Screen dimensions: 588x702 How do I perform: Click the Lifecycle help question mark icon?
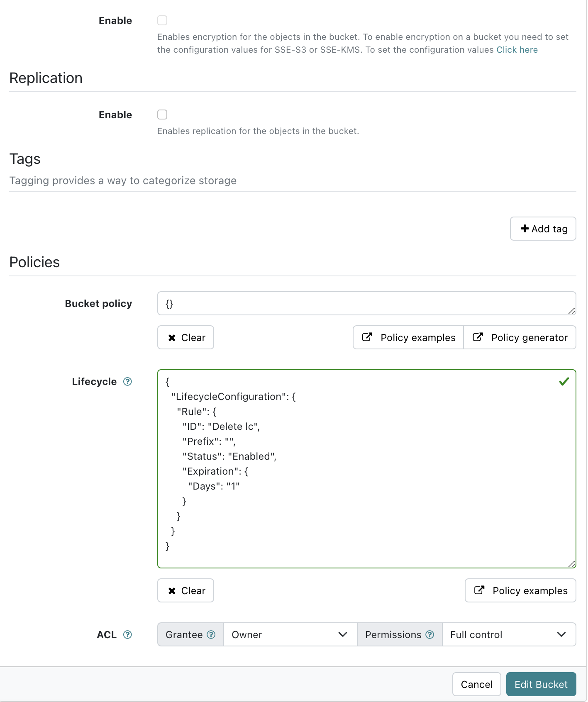(x=128, y=382)
